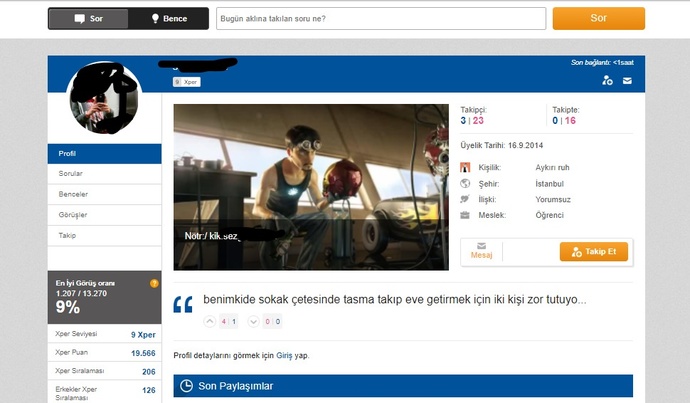
Task: Click the Giriş login link
Action: (x=284, y=355)
